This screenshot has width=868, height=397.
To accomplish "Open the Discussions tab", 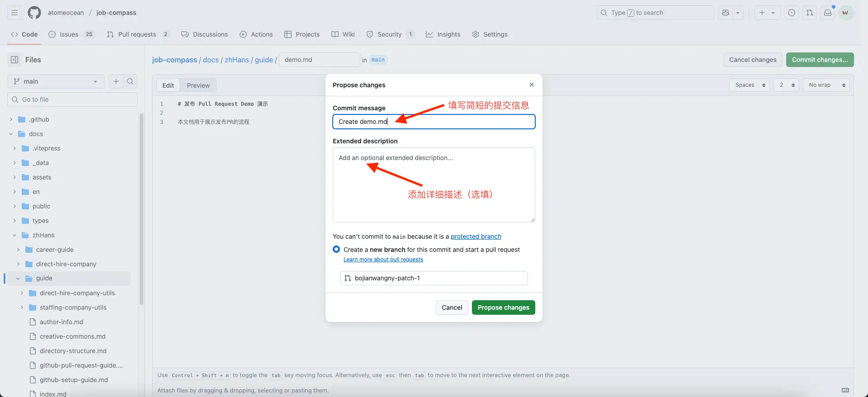I will (x=204, y=34).
